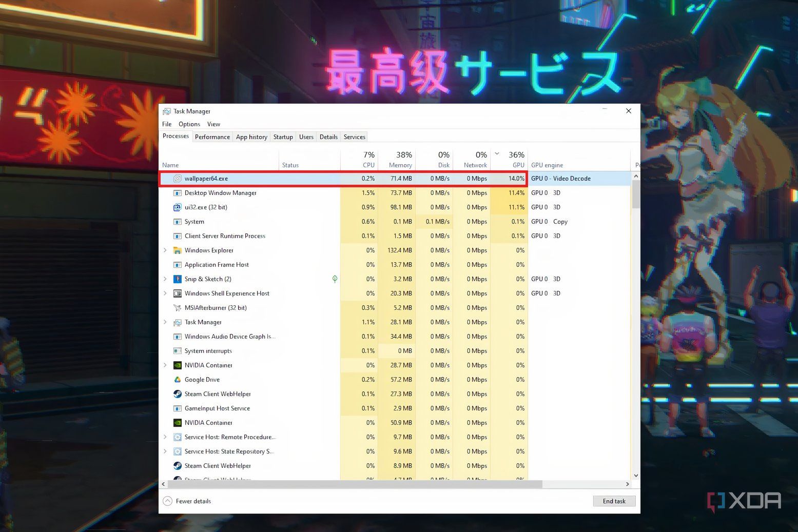Click the Steam Client WebHelper icon

[177, 394]
